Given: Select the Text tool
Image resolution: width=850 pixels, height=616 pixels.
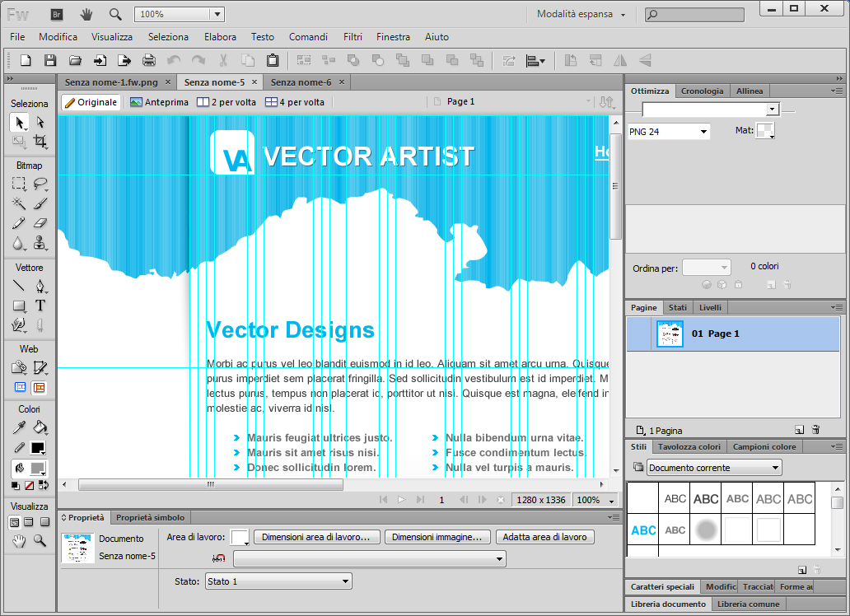Looking at the screenshot, I should [x=40, y=306].
